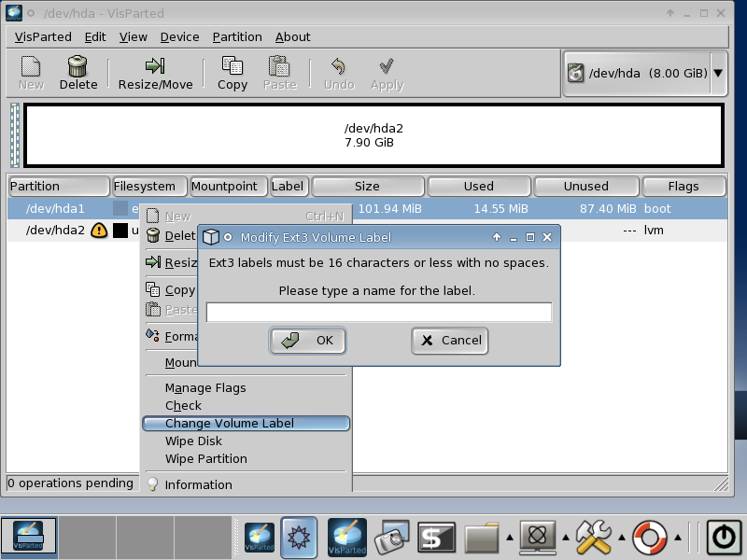This screenshot has width=747, height=560.
Task: Open the Device menu
Action: pos(179,37)
